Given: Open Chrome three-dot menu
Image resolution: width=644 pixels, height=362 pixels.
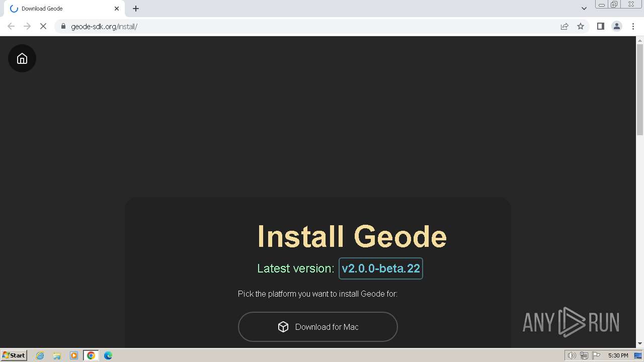Looking at the screenshot, I should [x=633, y=26].
